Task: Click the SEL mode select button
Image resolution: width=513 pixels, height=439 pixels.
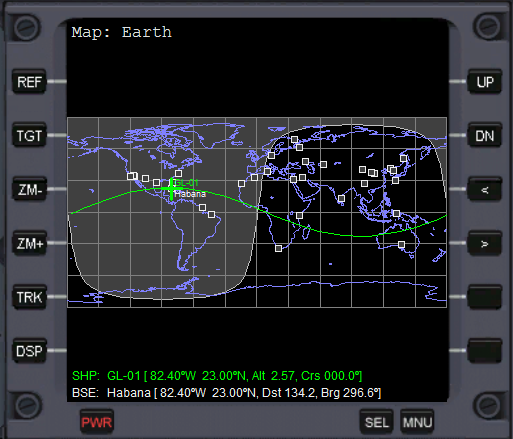Action: click(x=377, y=422)
